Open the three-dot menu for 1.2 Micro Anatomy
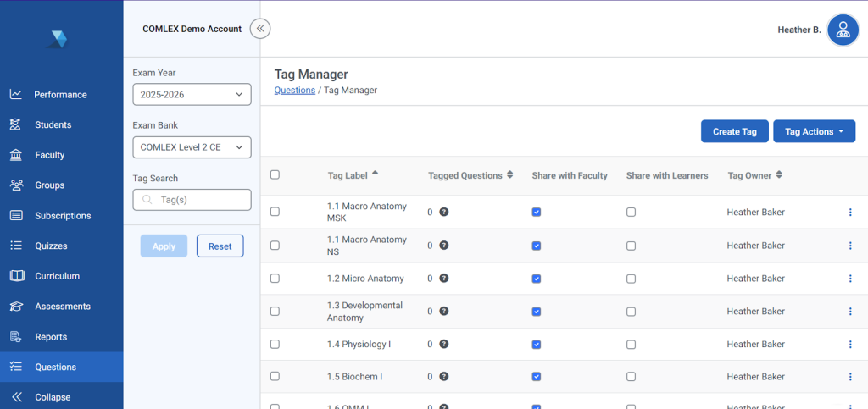Viewport: 868px width, 409px height. tap(849, 279)
